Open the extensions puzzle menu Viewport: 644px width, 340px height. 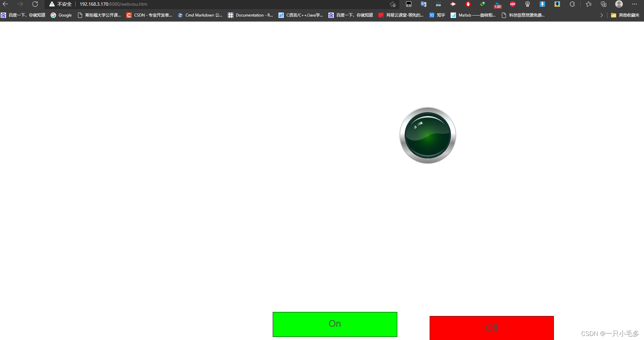pos(572,4)
